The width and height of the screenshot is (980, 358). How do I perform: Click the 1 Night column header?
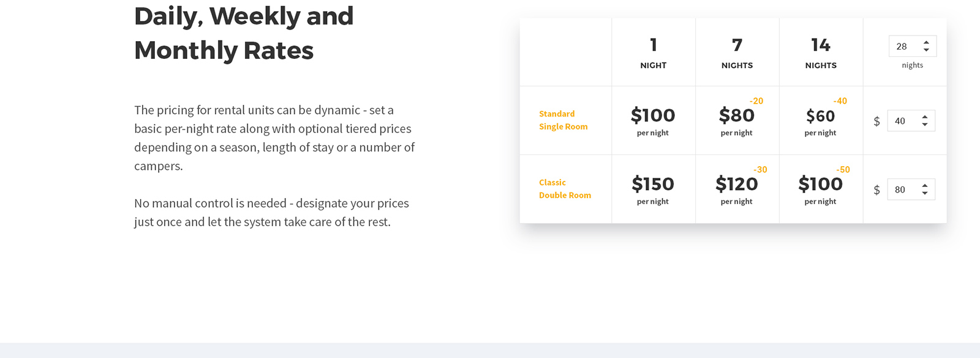click(654, 53)
